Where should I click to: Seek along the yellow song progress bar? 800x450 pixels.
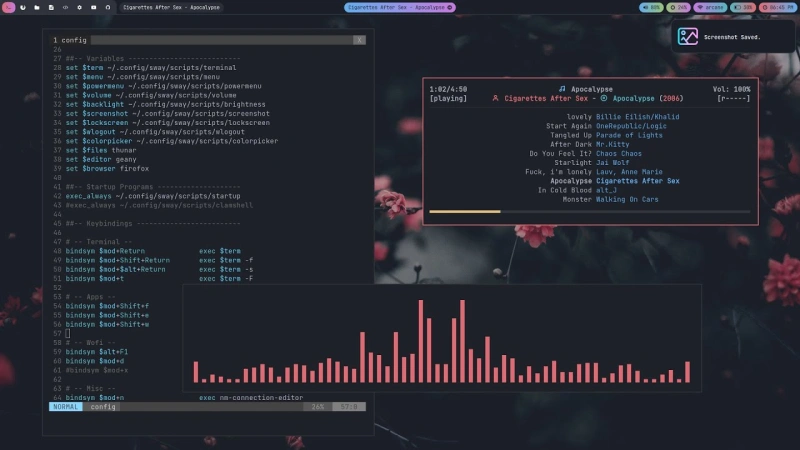(x=590, y=211)
